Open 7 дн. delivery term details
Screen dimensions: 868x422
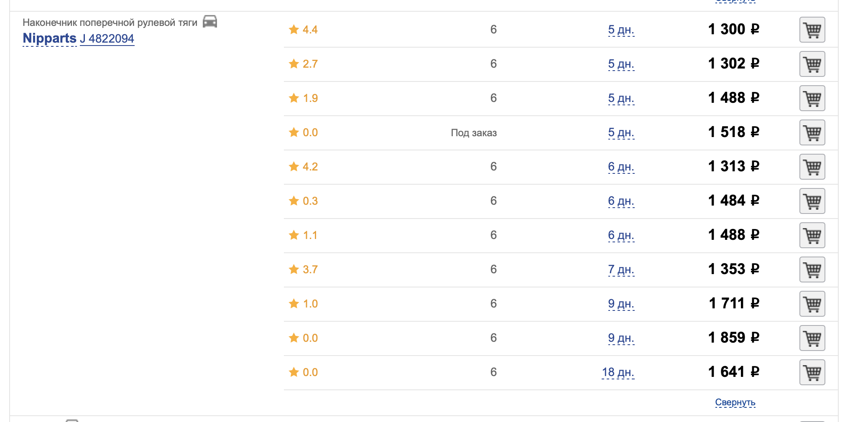point(621,269)
